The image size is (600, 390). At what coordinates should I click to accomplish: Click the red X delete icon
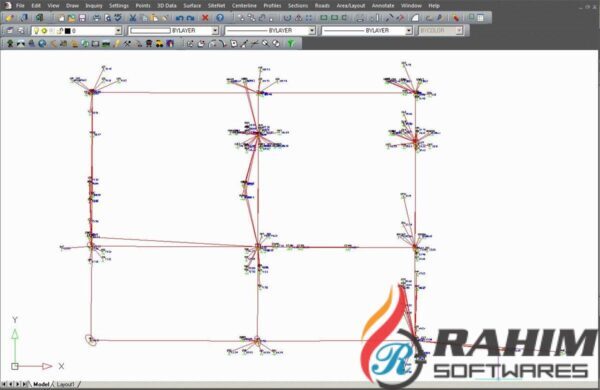[x=205, y=18]
